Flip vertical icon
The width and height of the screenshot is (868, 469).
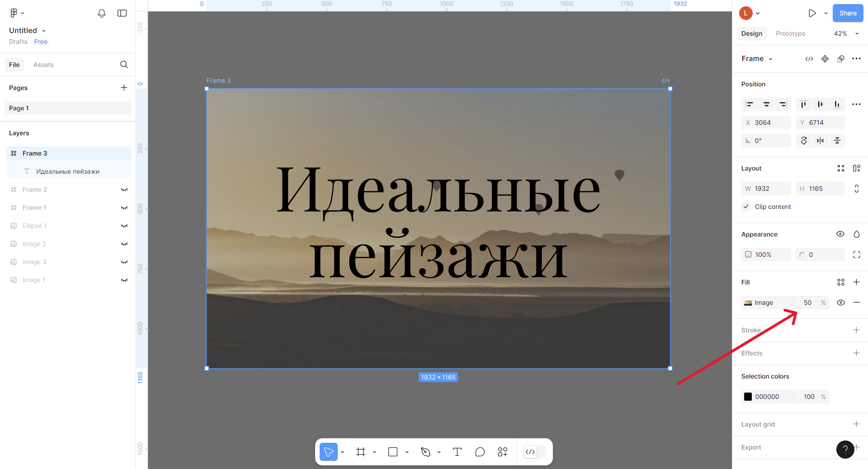point(837,141)
